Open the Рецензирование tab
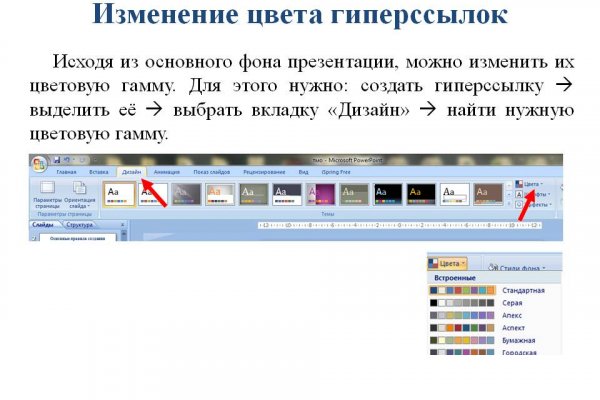The height and width of the screenshot is (400, 600). [x=263, y=172]
